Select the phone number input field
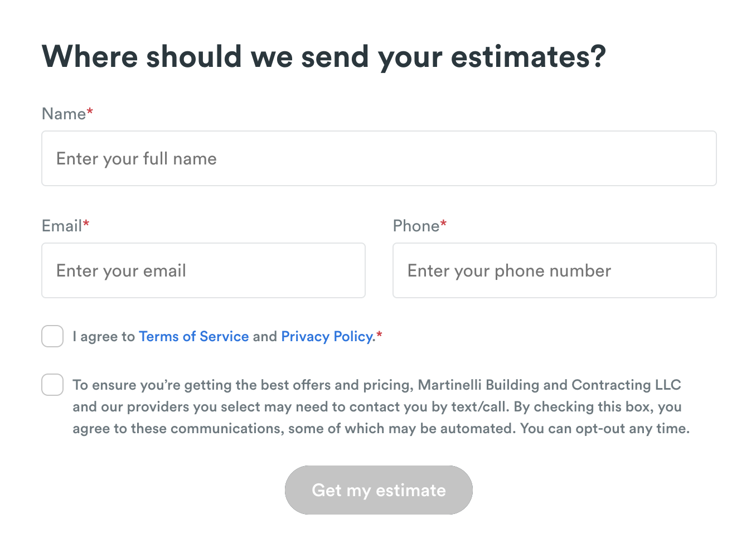The height and width of the screenshot is (543, 756). point(554,270)
